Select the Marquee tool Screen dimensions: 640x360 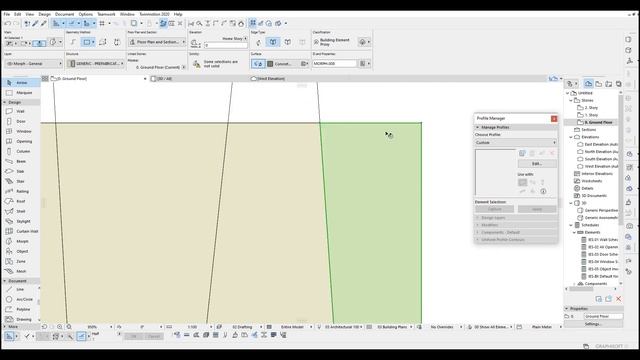21,93
